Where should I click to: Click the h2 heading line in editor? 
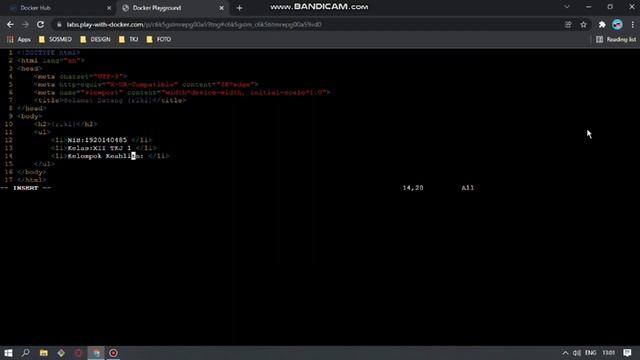coord(66,124)
